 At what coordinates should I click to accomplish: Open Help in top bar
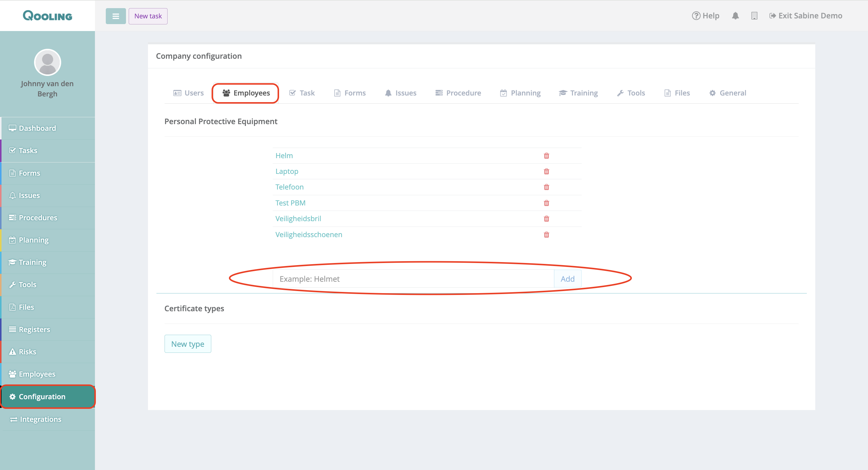coord(706,16)
